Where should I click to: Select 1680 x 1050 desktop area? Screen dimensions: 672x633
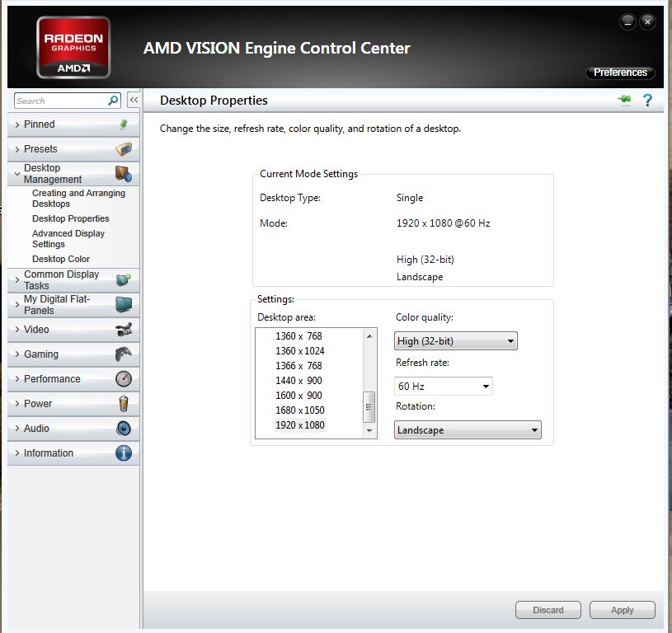click(300, 410)
